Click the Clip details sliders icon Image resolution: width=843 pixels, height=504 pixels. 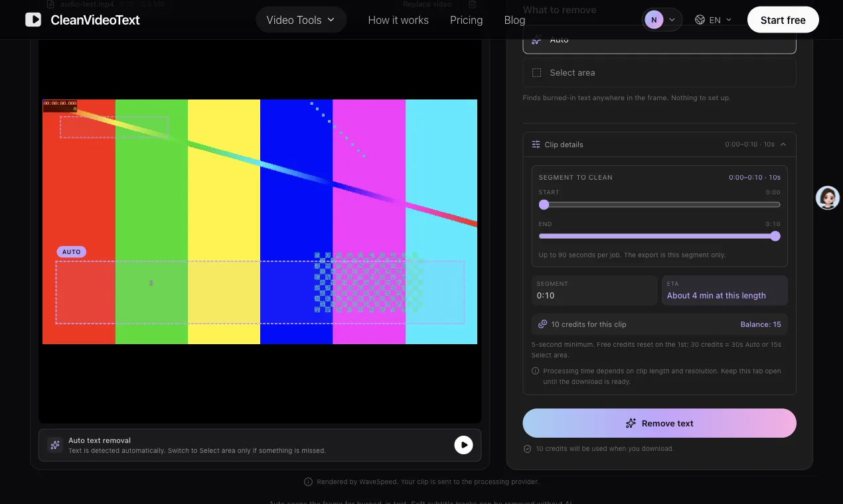click(536, 145)
